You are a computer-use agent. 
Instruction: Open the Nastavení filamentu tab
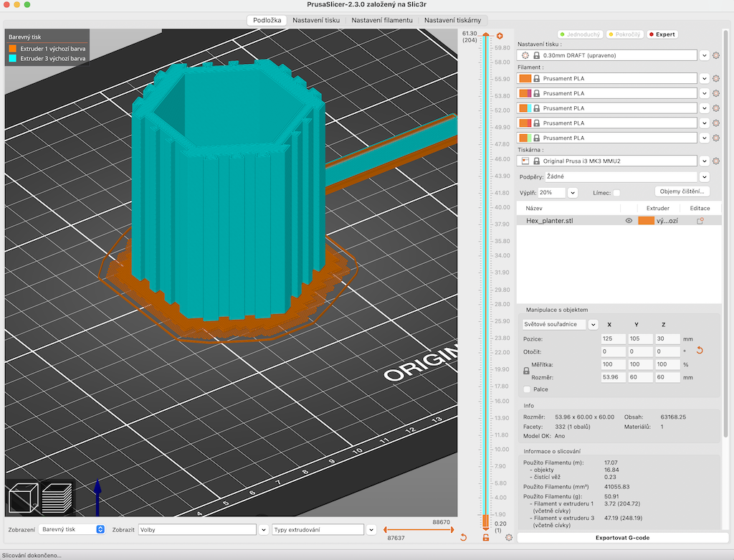point(381,21)
